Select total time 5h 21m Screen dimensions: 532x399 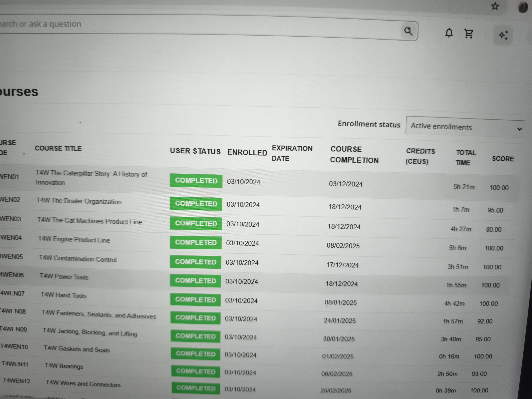pos(464,187)
